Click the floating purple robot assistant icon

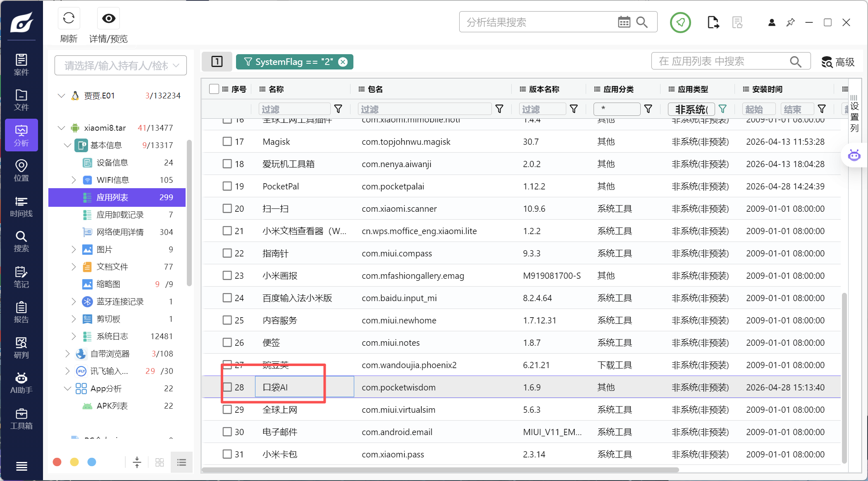click(854, 156)
